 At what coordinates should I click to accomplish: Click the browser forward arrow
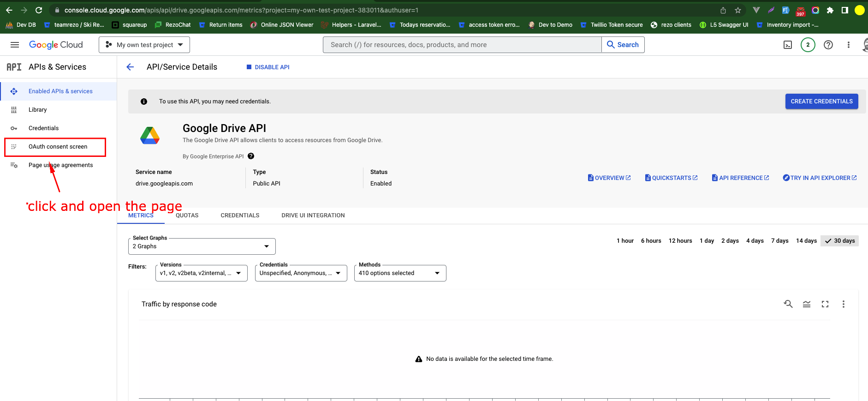click(x=24, y=10)
